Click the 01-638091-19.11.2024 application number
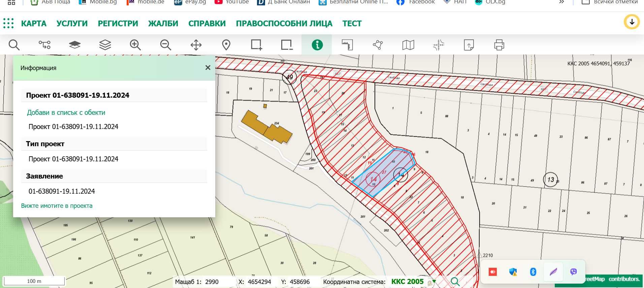644x288 pixels. click(62, 191)
